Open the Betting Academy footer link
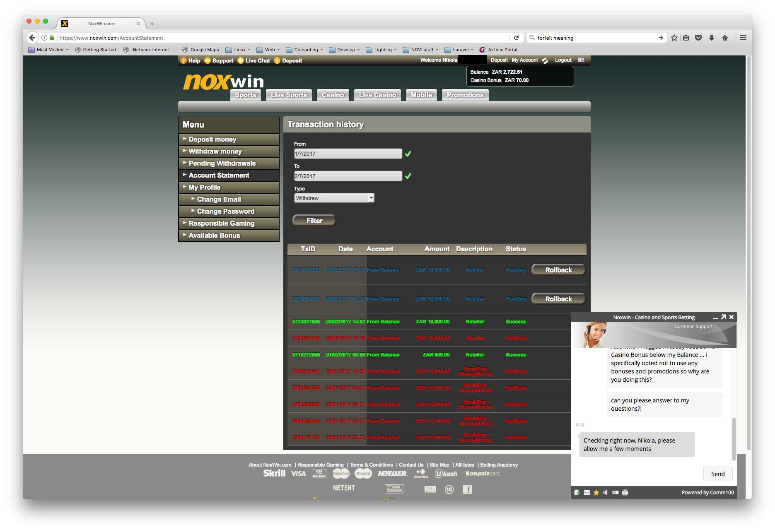 (499, 465)
